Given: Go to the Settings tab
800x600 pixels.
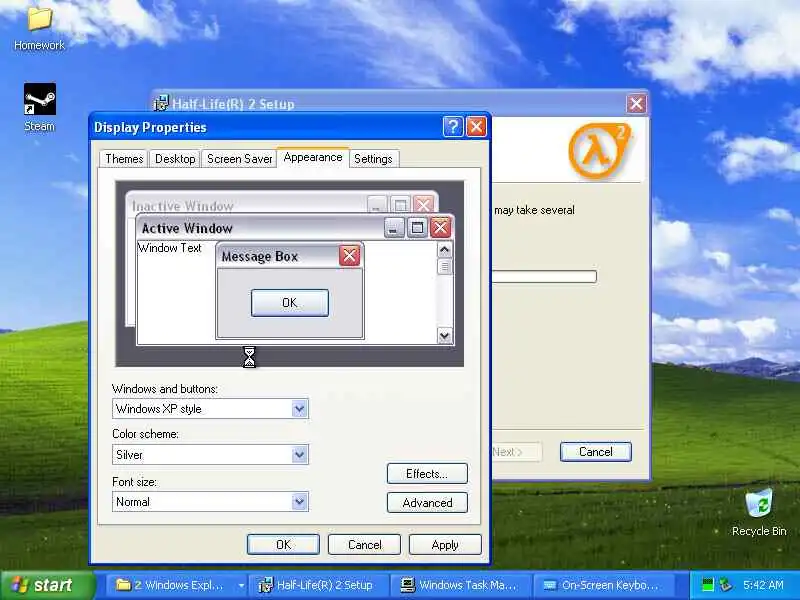Looking at the screenshot, I should pos(373,159).
